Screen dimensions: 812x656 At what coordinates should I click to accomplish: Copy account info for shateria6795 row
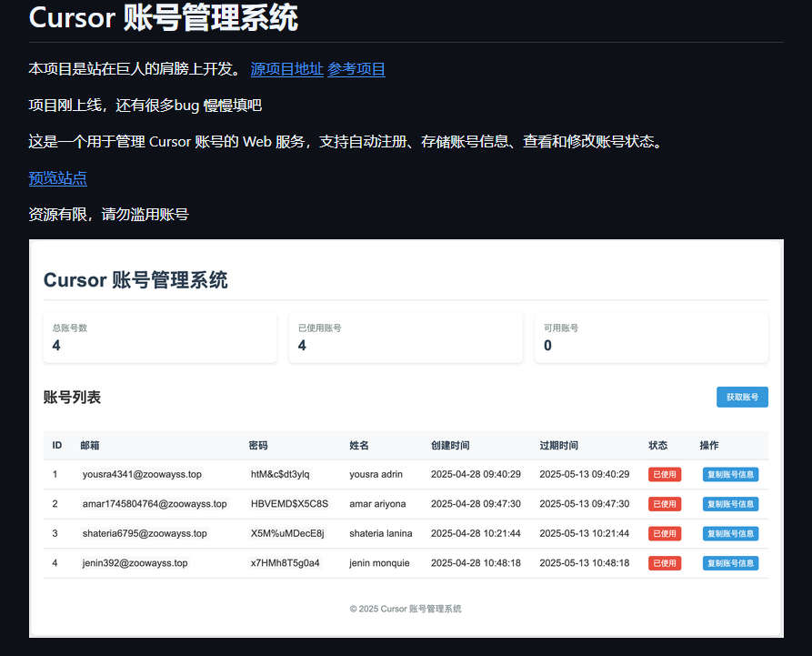click(x=730, y=533)
